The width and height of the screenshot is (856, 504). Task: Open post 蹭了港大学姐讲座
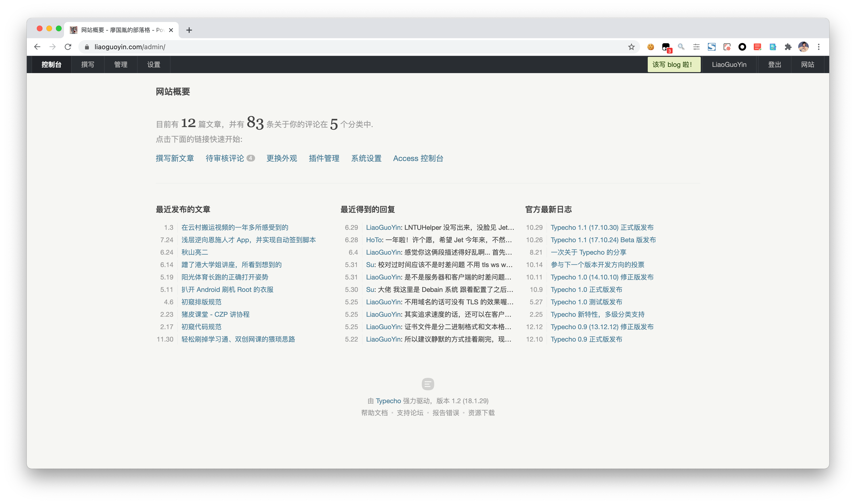[231, 265]
